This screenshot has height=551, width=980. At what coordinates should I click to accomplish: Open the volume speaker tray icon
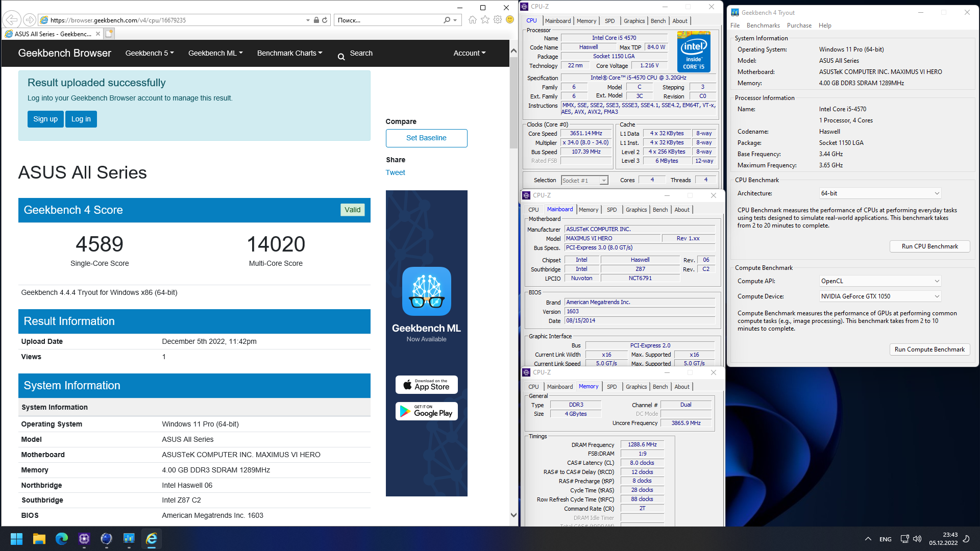(917, 539)
